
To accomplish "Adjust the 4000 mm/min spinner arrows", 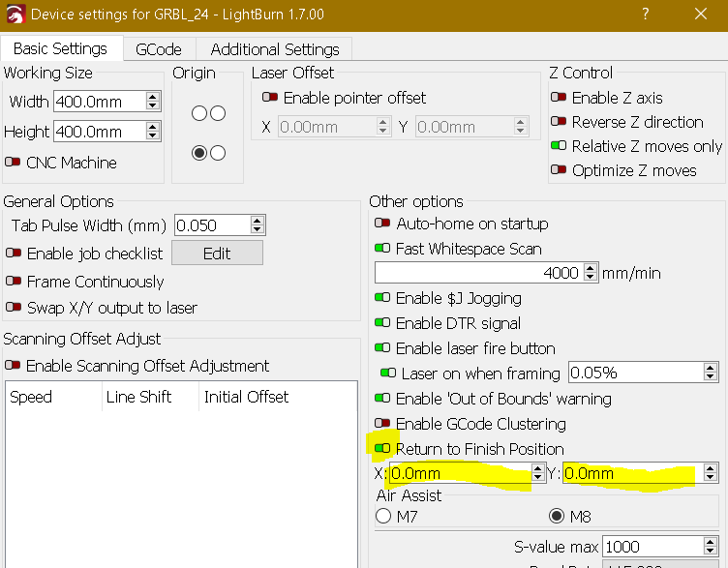I will pos(591,273).
